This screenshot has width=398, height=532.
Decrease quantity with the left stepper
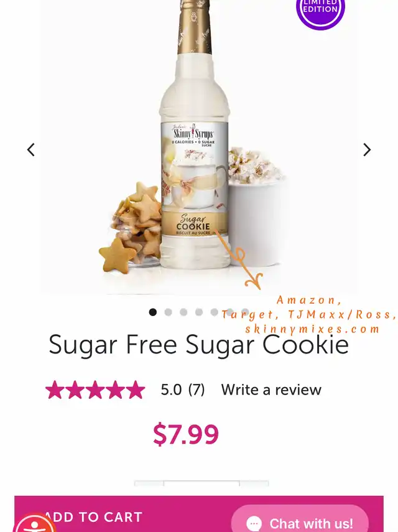[x=149, y=483]
